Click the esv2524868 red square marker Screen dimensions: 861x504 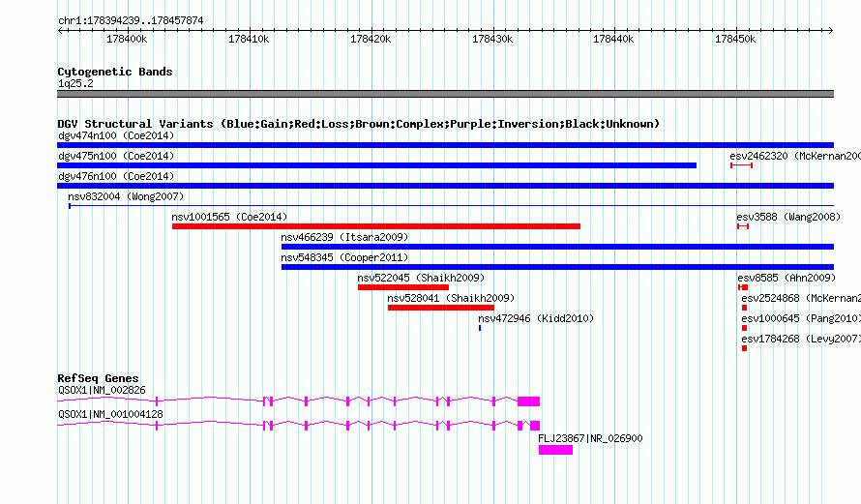(x=745, y=308)
